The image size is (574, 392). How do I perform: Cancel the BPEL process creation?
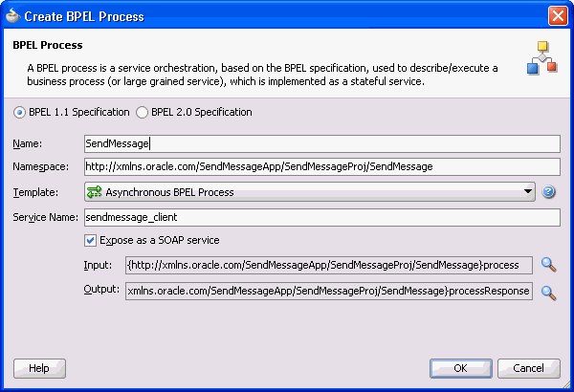[x=529, y=368]
